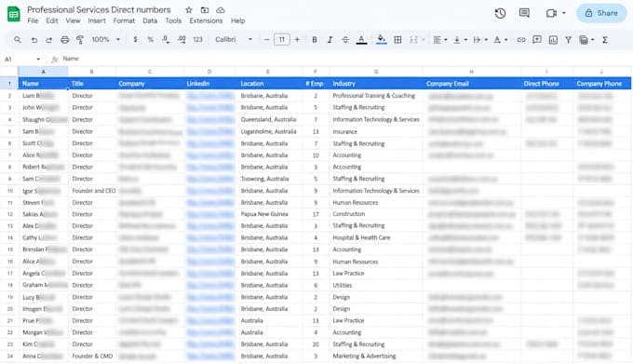The width and height of the screenshot is (633, 364).
Task: Open the zoom level dropdown
Action: pos(106,39)
